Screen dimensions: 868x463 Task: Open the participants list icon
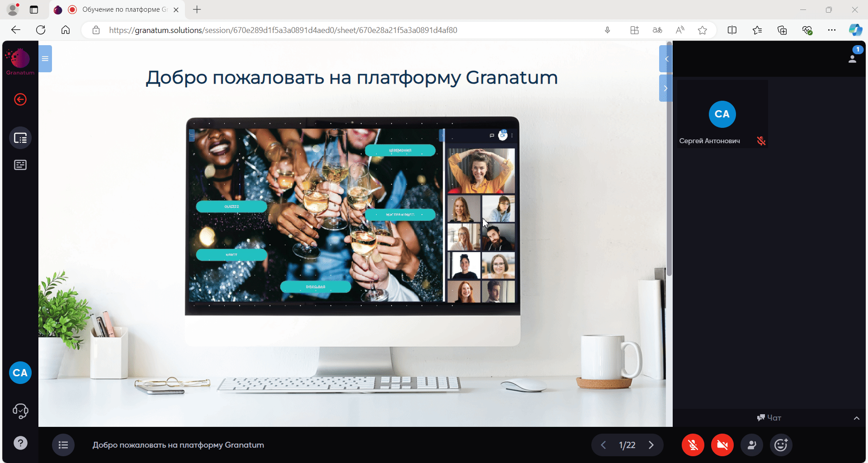pos(853,58)
